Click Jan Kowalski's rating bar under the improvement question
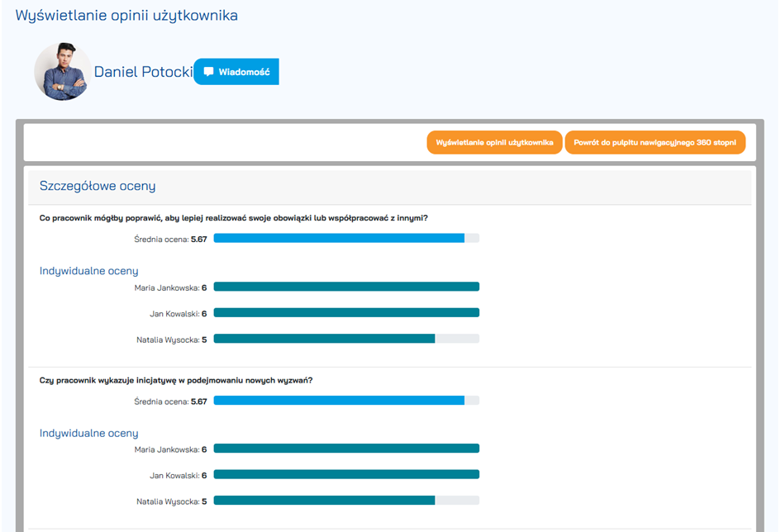Image resolution: width=781 pixels, height=532 pixels. (x=345, y=313)
